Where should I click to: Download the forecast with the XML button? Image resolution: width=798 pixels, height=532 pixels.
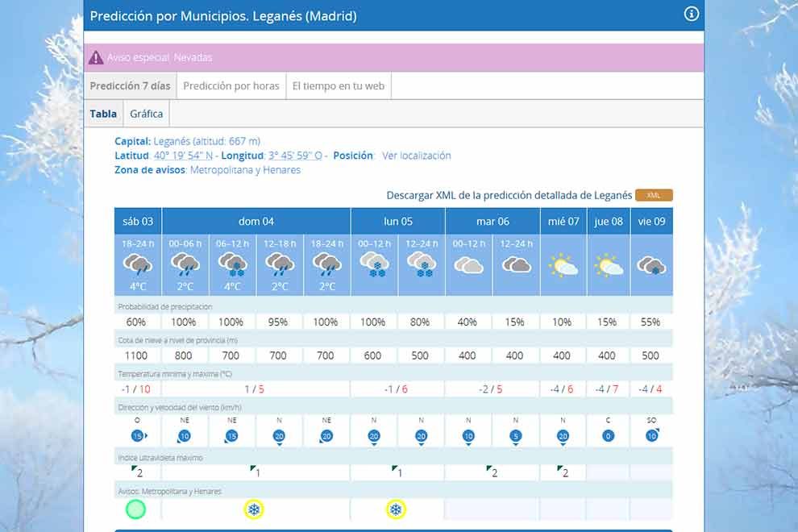point(653,195)
